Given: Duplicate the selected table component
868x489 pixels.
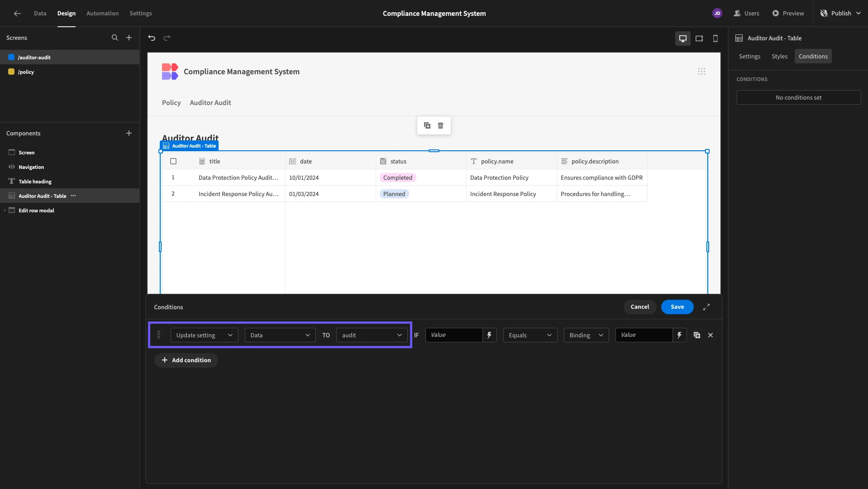Looking at the screenshot, I should pyautogui.click(x=427, y=125).
